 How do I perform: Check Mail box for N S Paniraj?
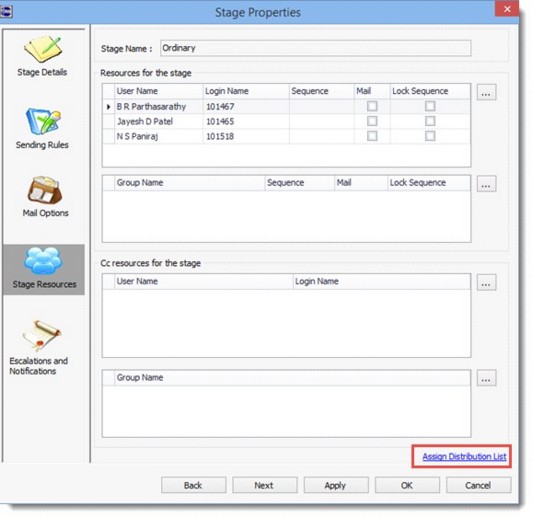(x=372, y=136)
